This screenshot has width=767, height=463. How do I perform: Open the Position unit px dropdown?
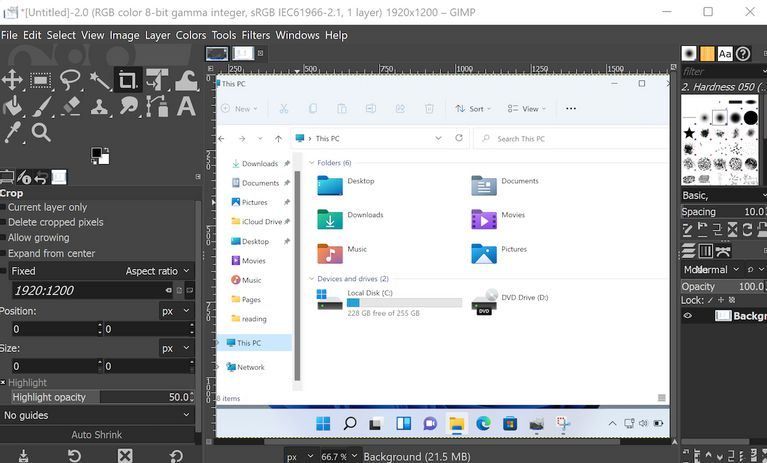click(x=175, y=311)
